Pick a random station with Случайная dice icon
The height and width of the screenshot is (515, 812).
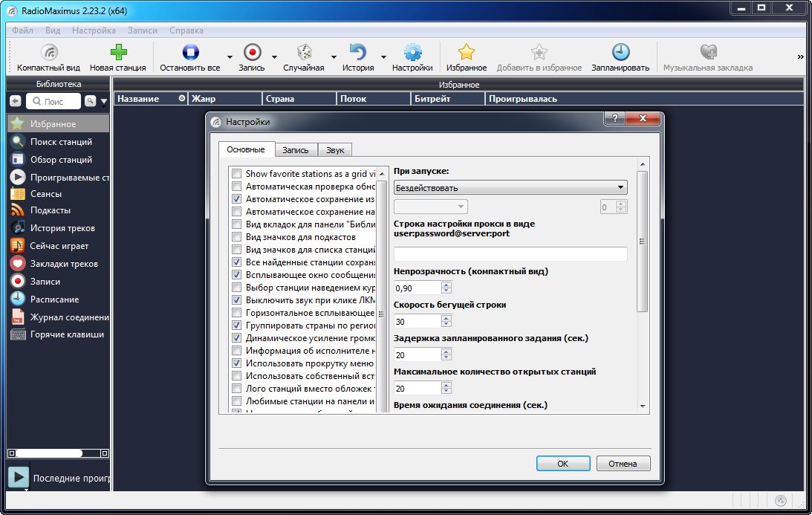[304, 52]
